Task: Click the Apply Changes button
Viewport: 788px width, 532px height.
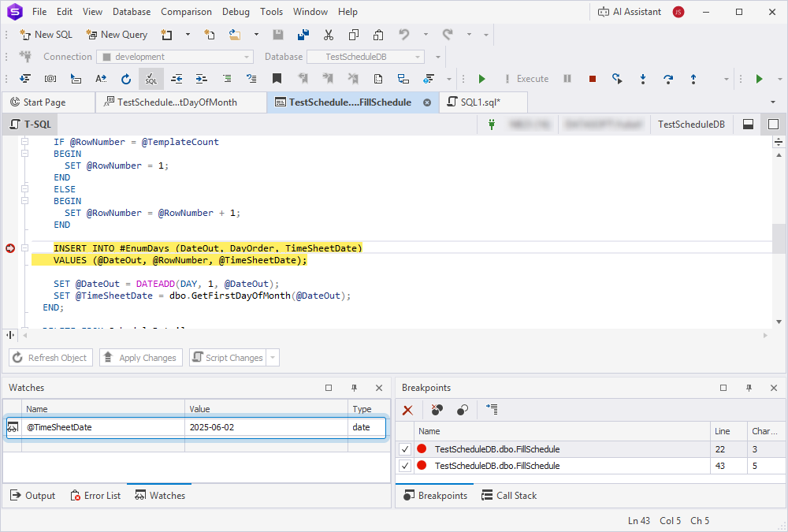Action: (x=140, y=357)
